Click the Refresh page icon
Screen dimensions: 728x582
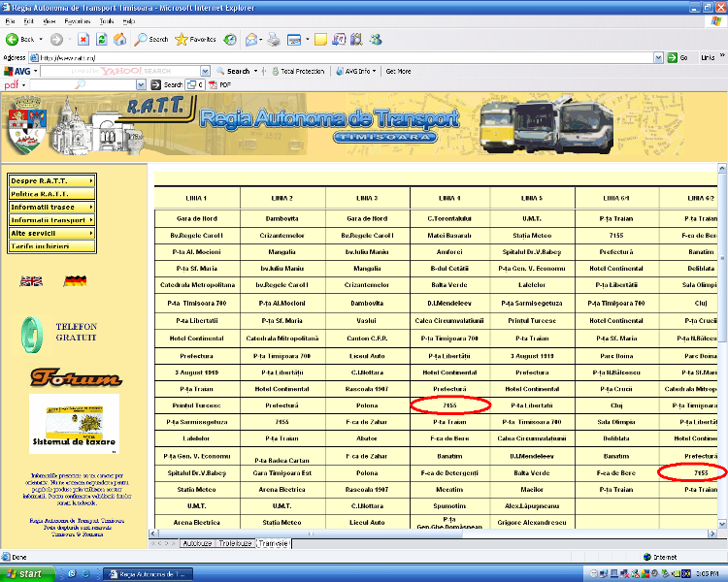click(102, 40)
